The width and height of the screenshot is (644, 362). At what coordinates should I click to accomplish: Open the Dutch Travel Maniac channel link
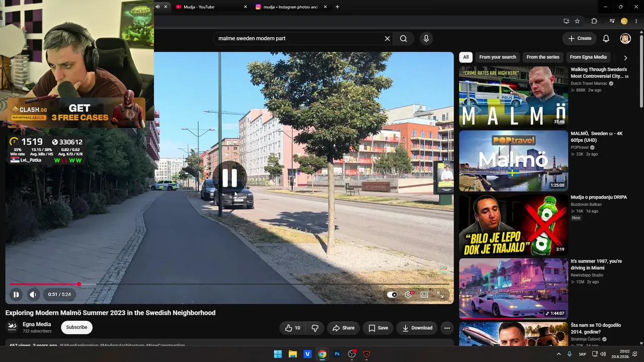tap(589, 83)
